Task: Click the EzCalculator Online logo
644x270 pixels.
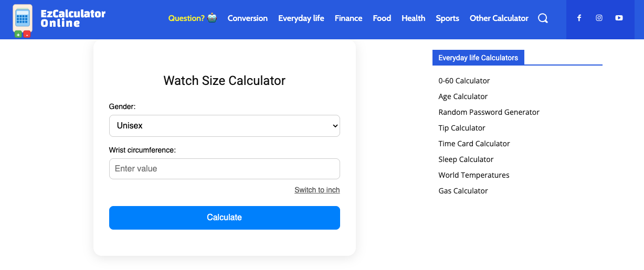Action: pyautogui.click(x=59, y=20)
